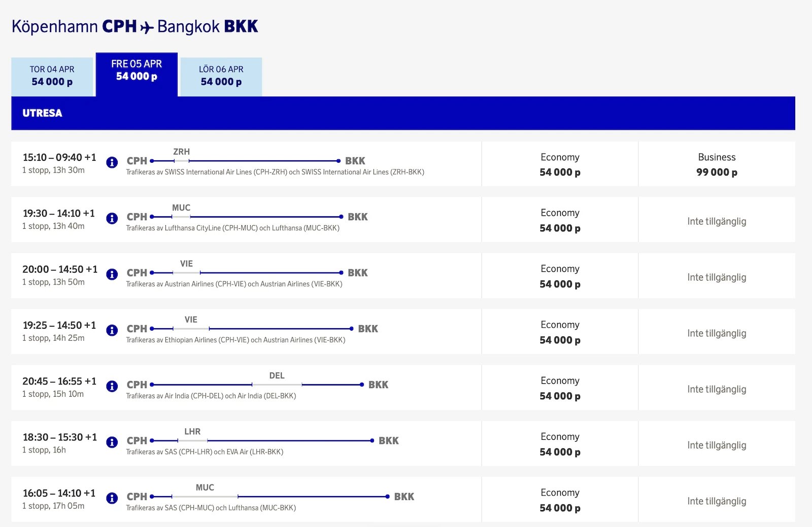This screenshot has width=812, height=527.
Task: Click MUC stopover on 19:30 flight
Action: pyautogui.click(x=181, y=207)
